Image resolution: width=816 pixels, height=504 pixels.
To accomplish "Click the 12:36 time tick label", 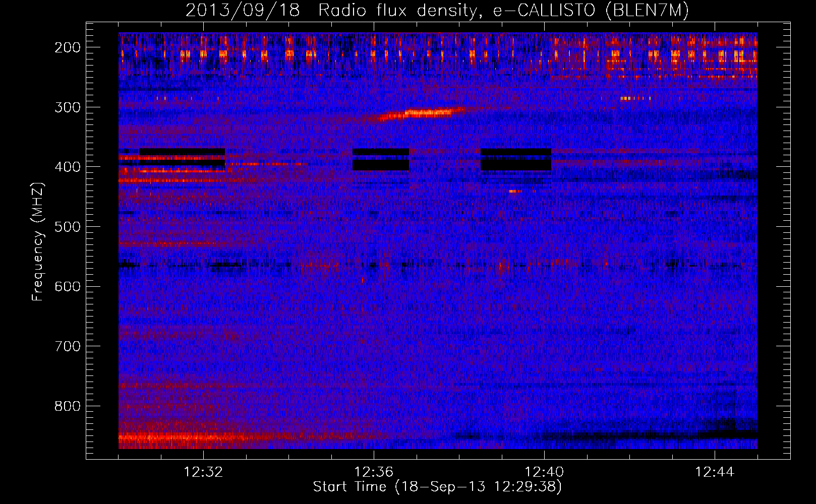I will click(x=374, y=472).
